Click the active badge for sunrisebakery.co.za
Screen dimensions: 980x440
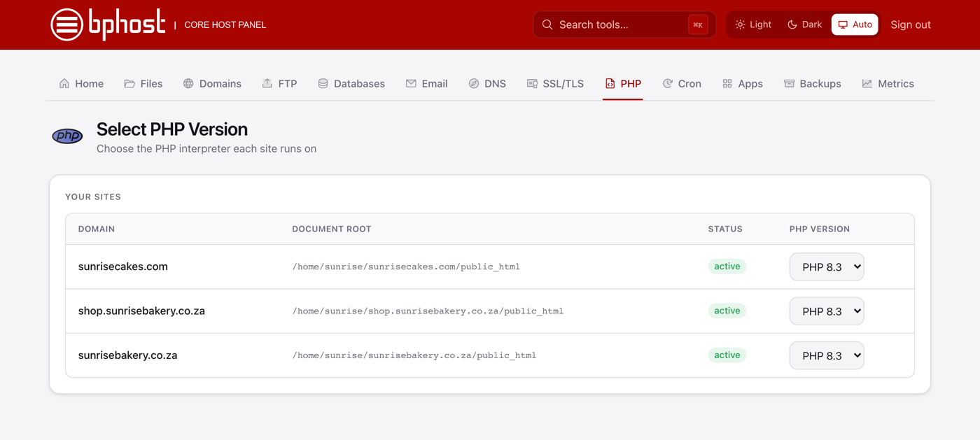click(727, 355)
